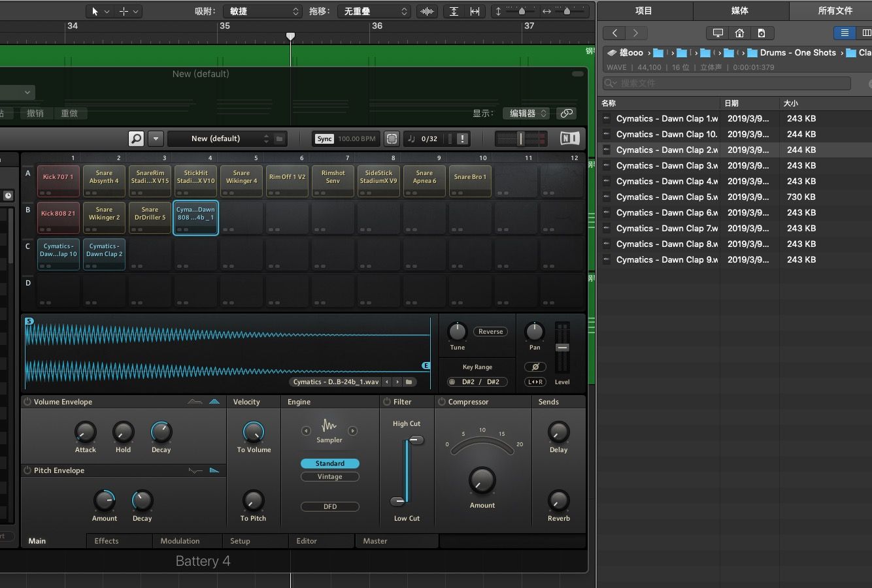Adjust the Level fader in Battery

click(562, 348)
